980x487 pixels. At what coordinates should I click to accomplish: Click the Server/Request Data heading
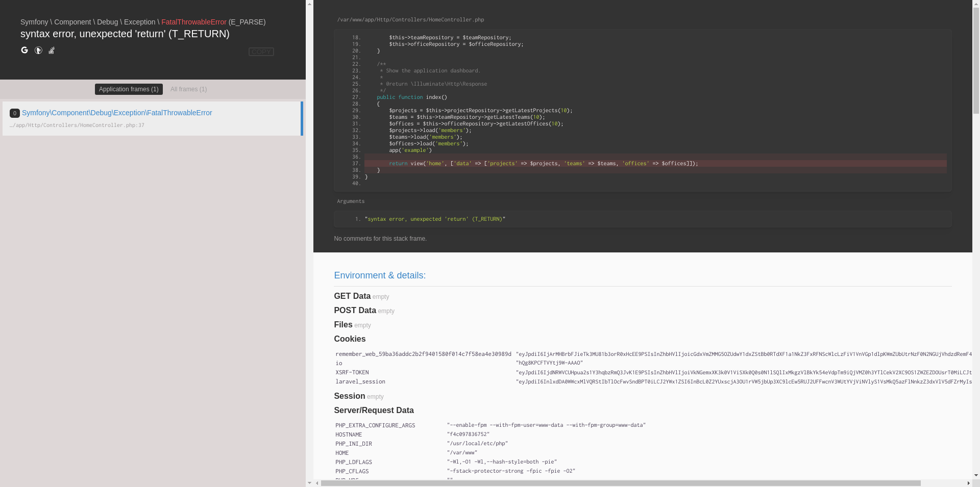point(374,411)
